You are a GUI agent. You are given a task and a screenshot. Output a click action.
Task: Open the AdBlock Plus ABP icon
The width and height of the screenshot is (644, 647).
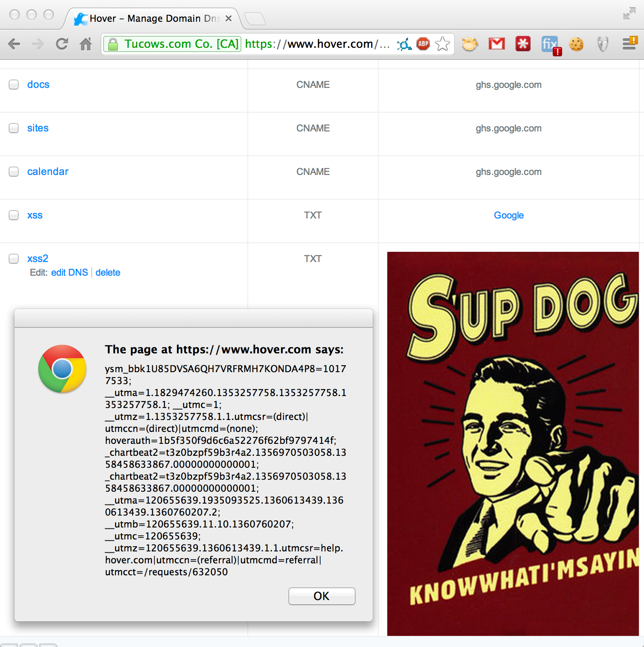click(423, 44)
